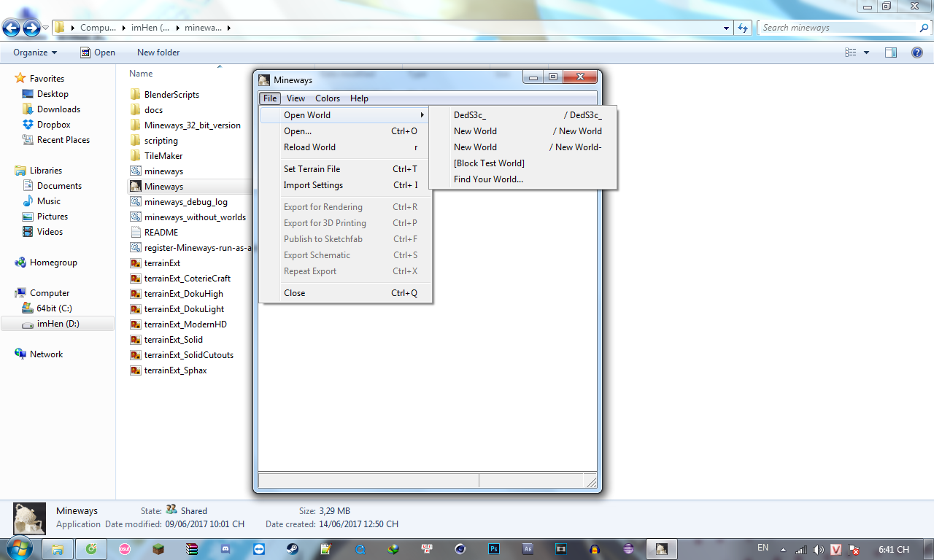Screen dimensions: 934x560
Task: Click the Change your view icon
Action: point(850,52)
